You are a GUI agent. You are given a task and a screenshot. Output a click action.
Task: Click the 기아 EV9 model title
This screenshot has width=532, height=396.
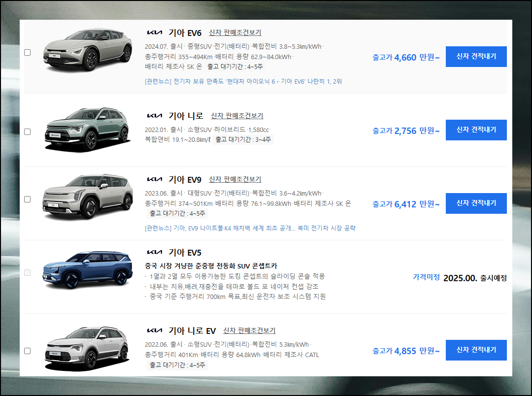pos(185,179)
